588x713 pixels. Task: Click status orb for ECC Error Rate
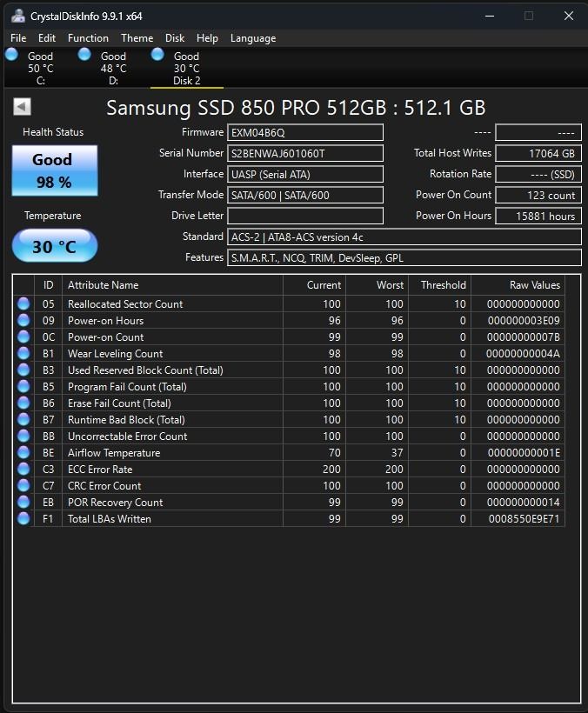coord(23,469)
